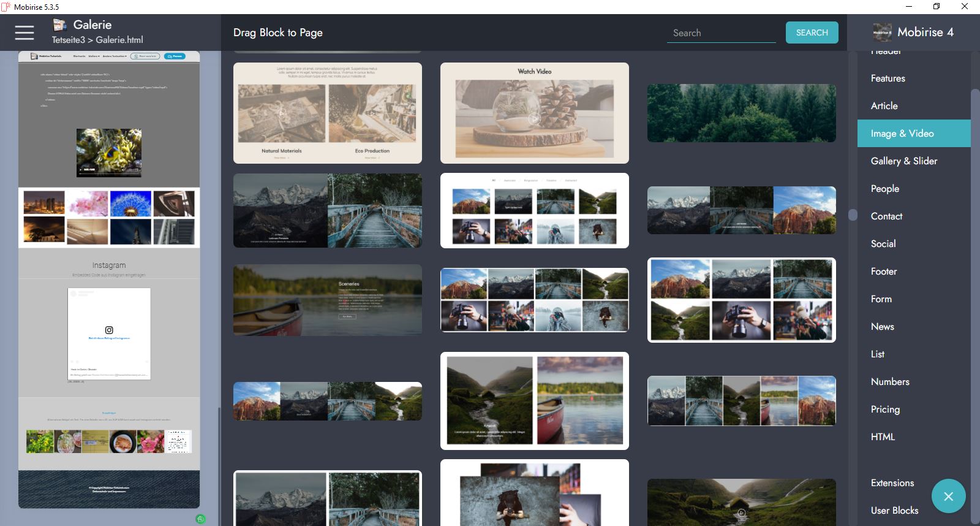Select the Gallery & Slider category
This screenshot has width=980, height=526.
pyautogui.click(x=903, y=161)
